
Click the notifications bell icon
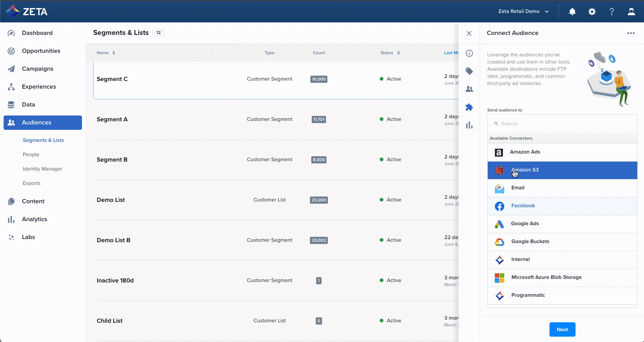click(x=572, y=12)
